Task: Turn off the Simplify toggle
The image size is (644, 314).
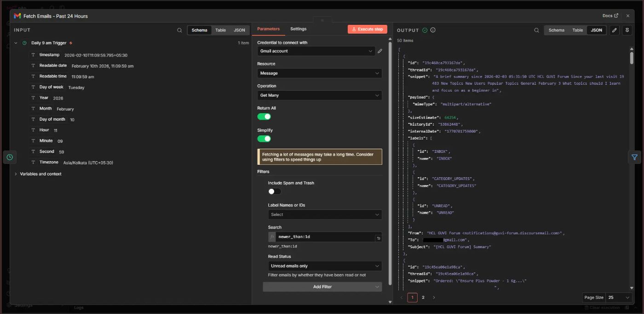Action: tap(264, 139)
